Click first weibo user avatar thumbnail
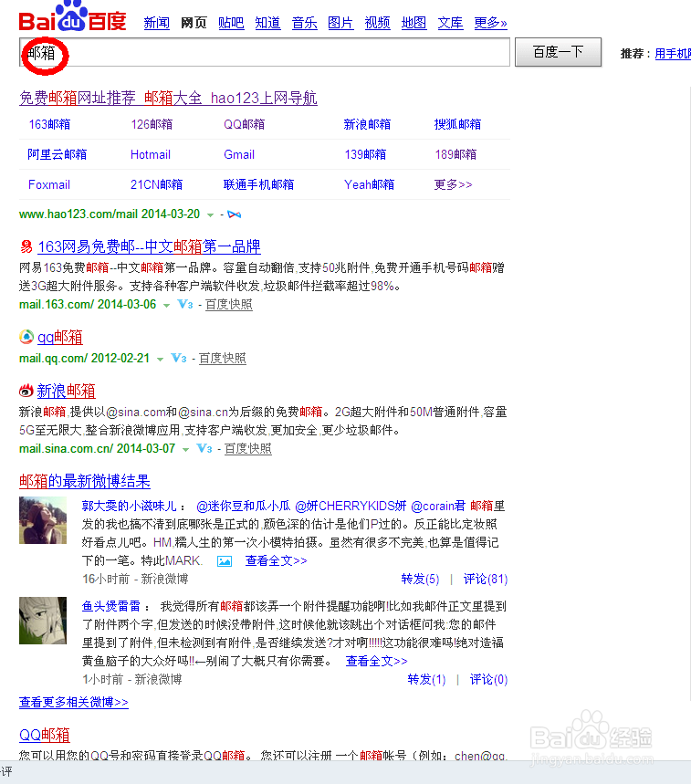This screenshot has height=784, width=691. (x=43, y=520)
